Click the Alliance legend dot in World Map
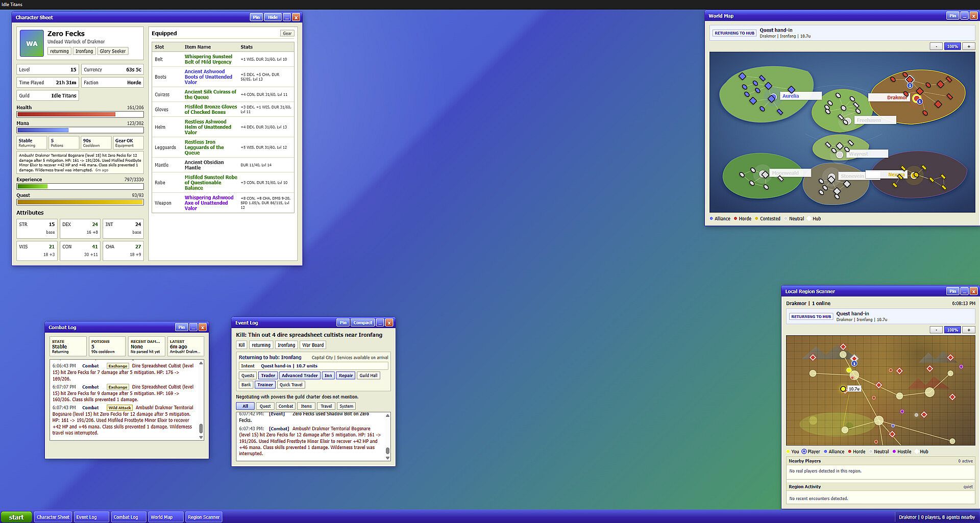980x523 pixels. [712, 218]
